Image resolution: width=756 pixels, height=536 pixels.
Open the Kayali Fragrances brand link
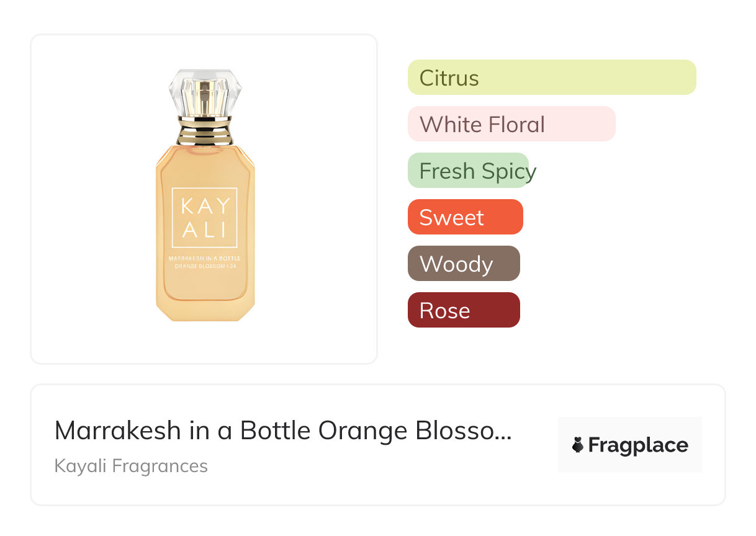[131, 466]
